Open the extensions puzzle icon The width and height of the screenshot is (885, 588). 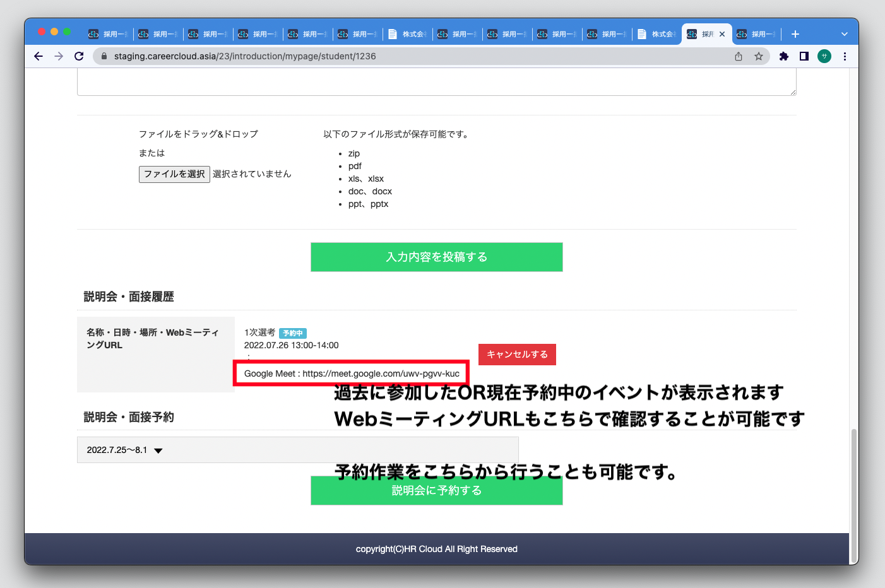point(784,56)
